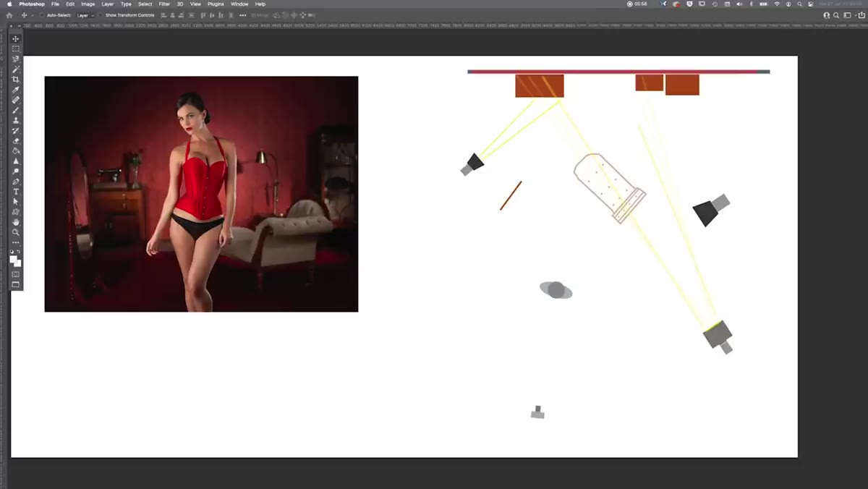Image resolution: width=868 pixels, height=489 pixels.
Task: Swap foreground and background colors
Action: (x=20, y=251)
